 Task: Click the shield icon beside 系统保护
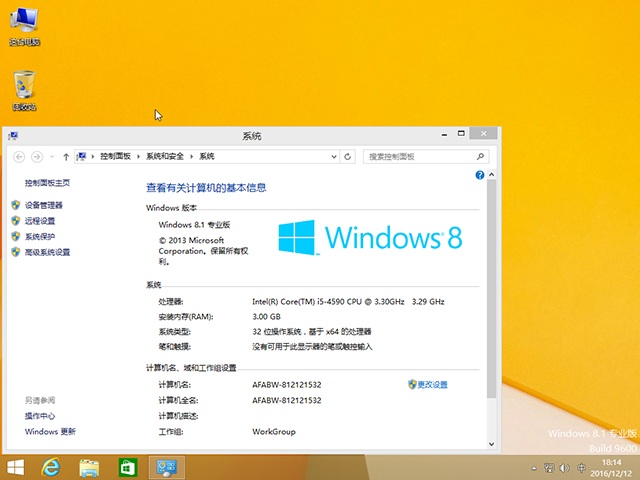(x=16, y=236)
